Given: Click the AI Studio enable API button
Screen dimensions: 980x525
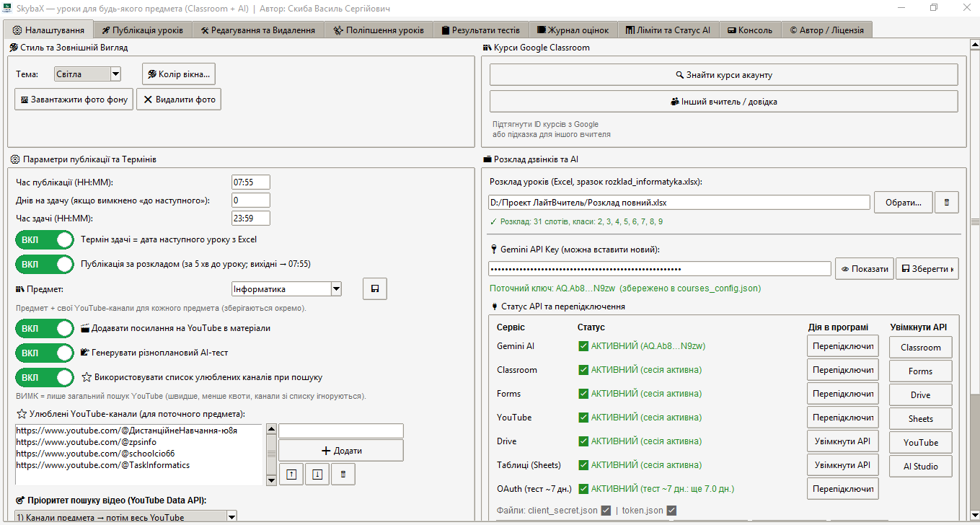Looking at the screenshot, I should point(920,467).
